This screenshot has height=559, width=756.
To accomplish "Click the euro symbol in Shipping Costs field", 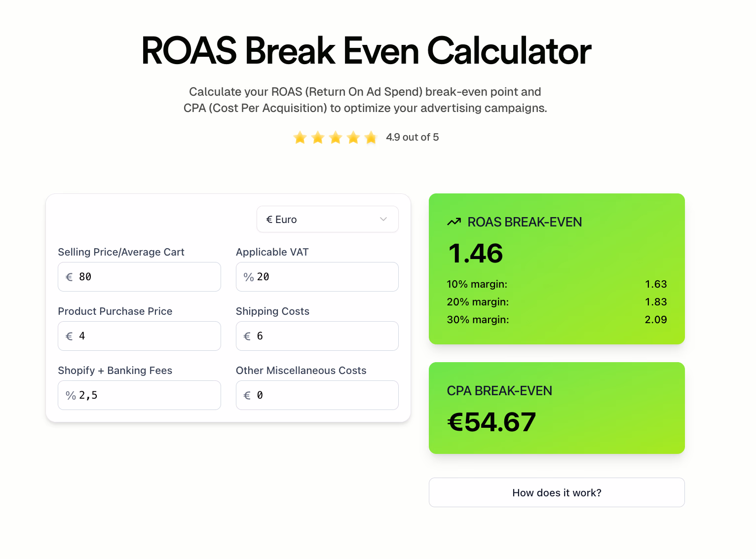I will 247,336.
